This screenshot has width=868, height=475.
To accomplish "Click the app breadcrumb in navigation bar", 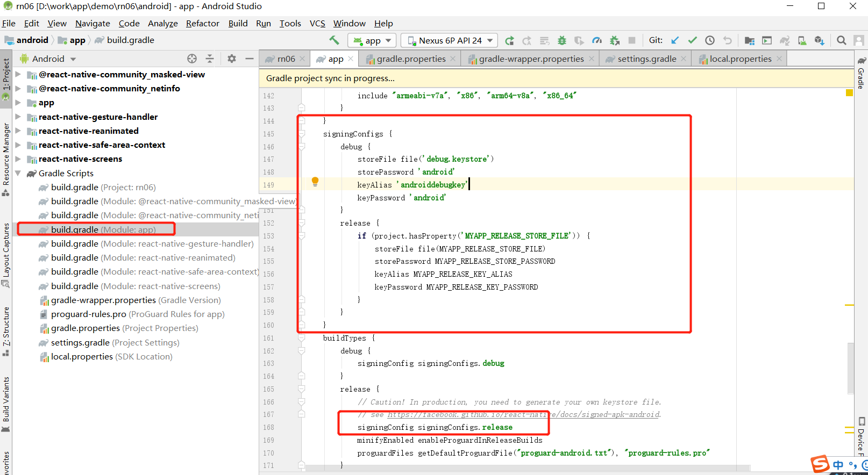I will (x=72, y=40).
